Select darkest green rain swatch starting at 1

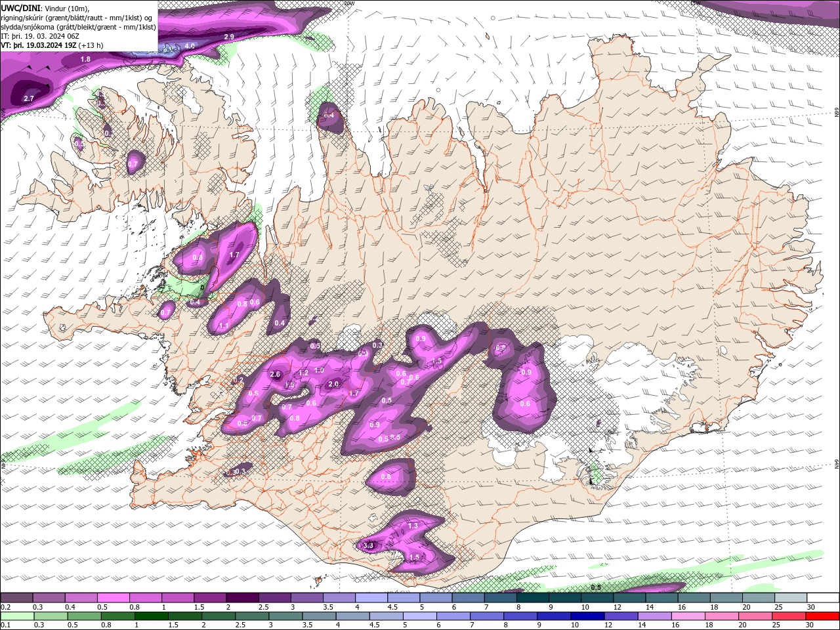click(x=151, y=616)
